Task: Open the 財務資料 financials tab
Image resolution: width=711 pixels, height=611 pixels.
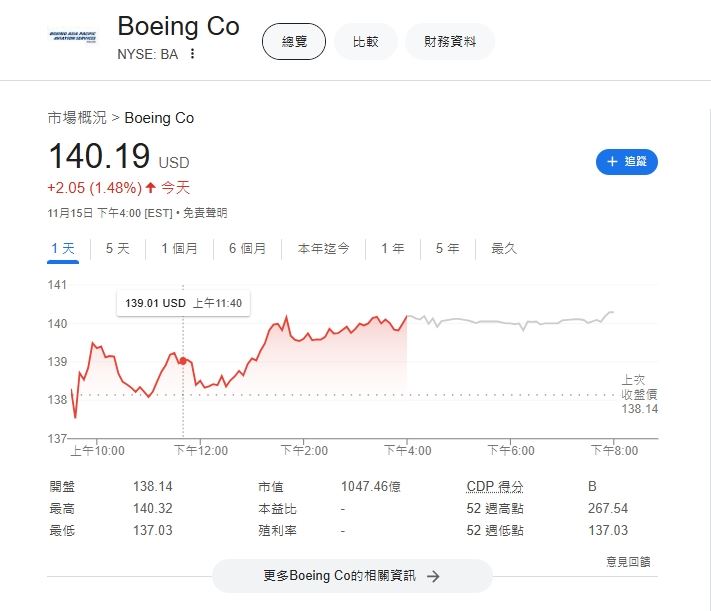Action: click(x=450, y=42)
